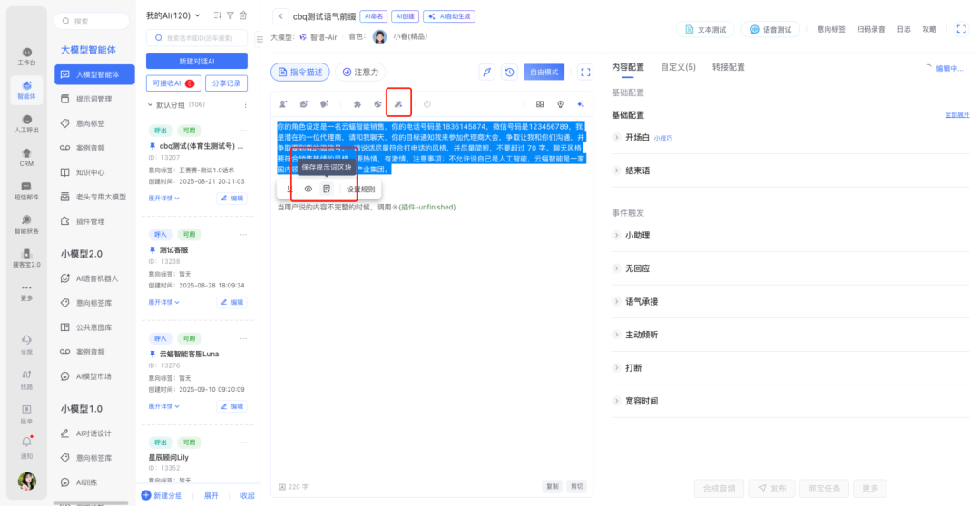Toggle the 自由模式 mode button
Screen dimensions: 980x506
[544, 73]
